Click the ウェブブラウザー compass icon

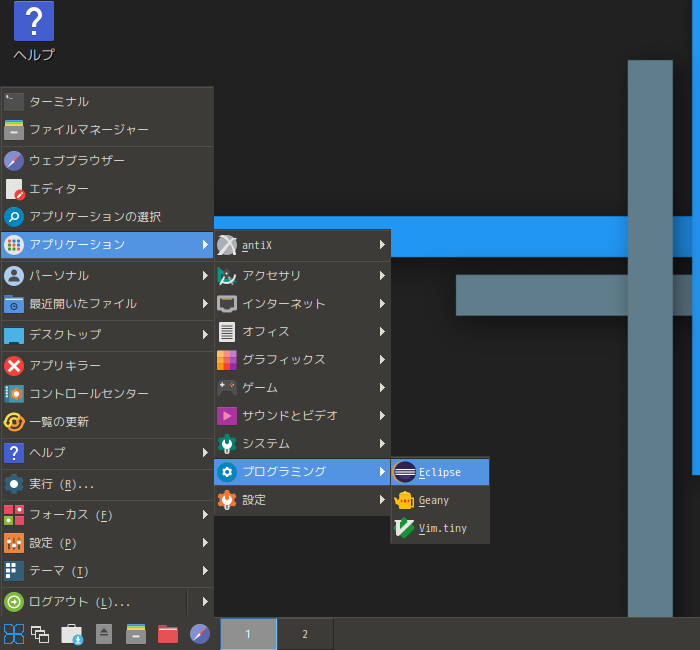(x=14, y=161)
